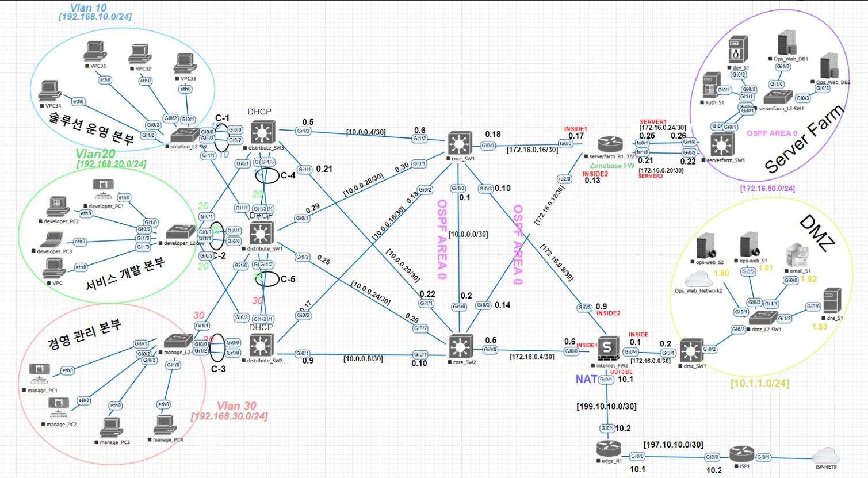Select the VPC32 computer node
Image resolution: width=868 pixels, height=478 pixels.
pyautogui.click(x=140, y=53)
